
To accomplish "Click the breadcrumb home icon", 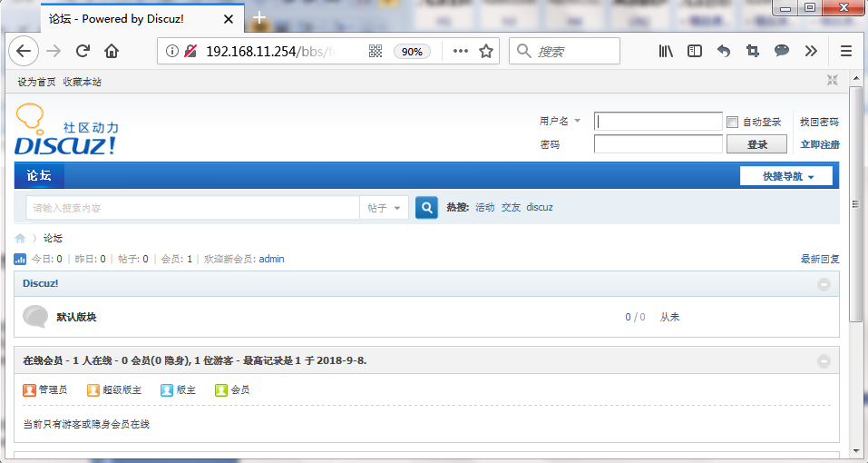I will click(21, 238).
